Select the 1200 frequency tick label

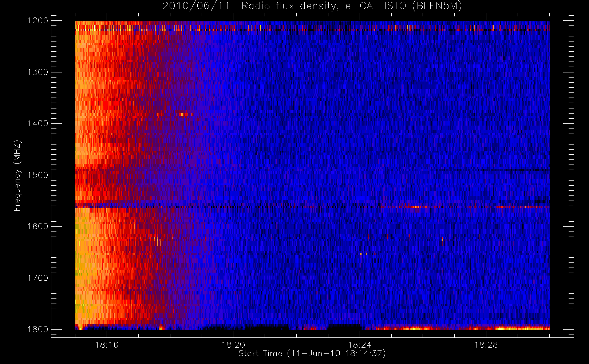point(38,21)
